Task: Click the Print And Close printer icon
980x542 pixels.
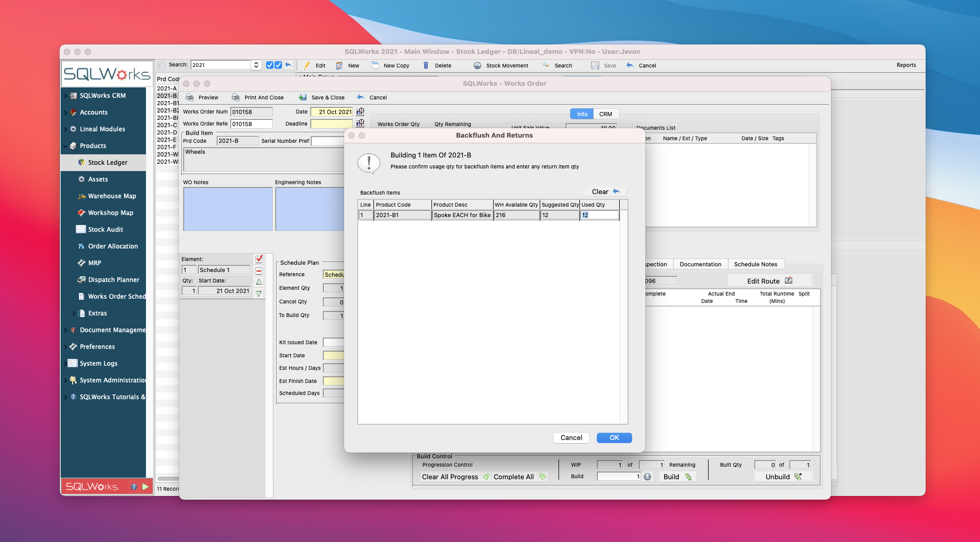Action: click(x=236, y=97)
